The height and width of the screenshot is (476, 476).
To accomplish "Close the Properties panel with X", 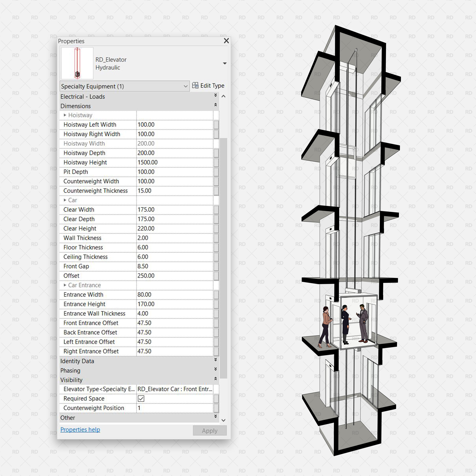I will click(226, 41).
